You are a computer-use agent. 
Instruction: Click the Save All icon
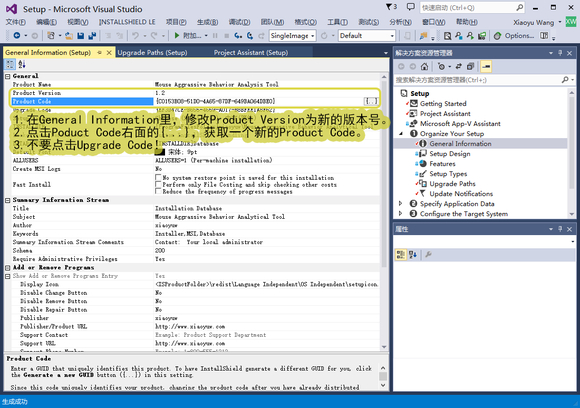(x=92, y=36)
